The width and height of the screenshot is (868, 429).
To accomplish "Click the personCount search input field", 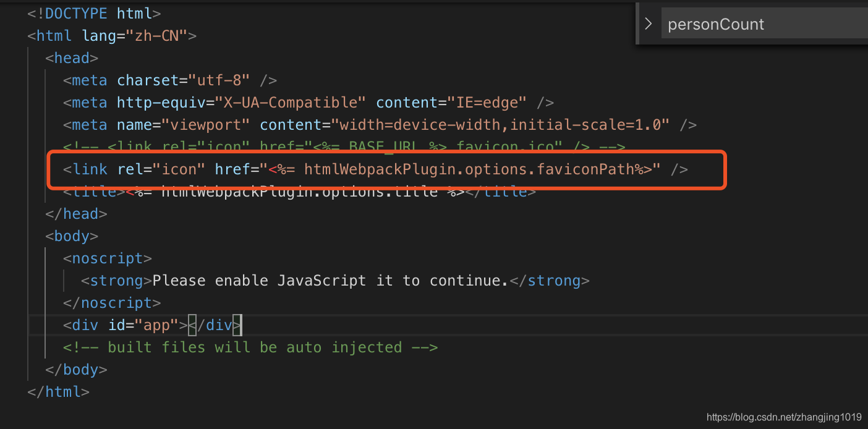I will coord(764,24).
